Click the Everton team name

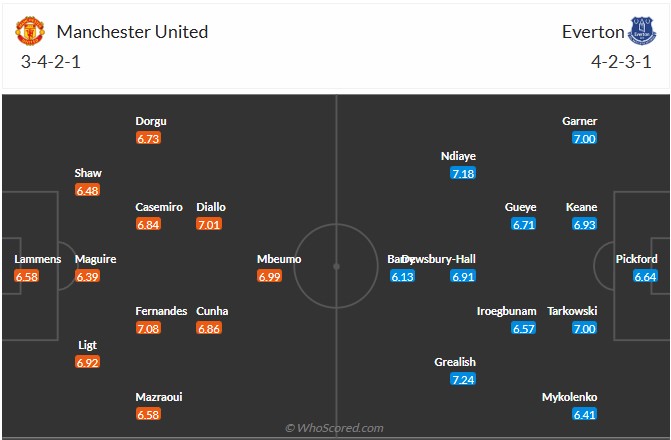[591, 31]
